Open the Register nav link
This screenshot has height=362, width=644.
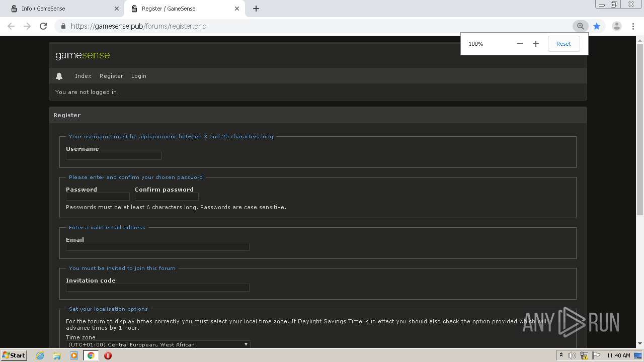111,76
